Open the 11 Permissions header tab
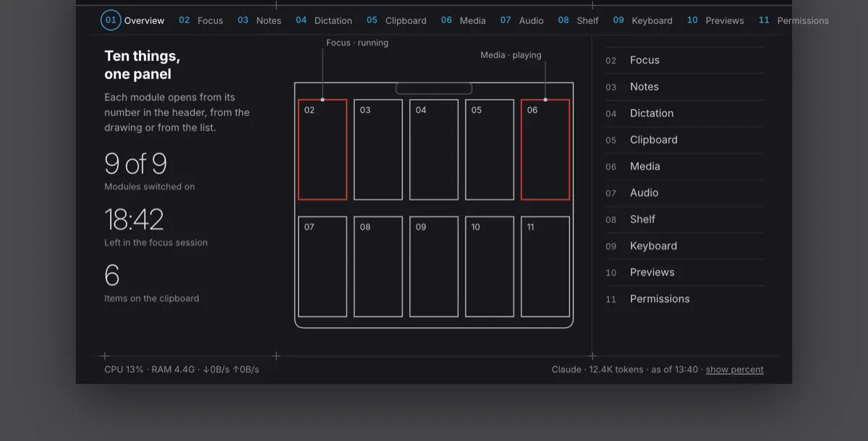Screen dimensions: 868x441 793,20
